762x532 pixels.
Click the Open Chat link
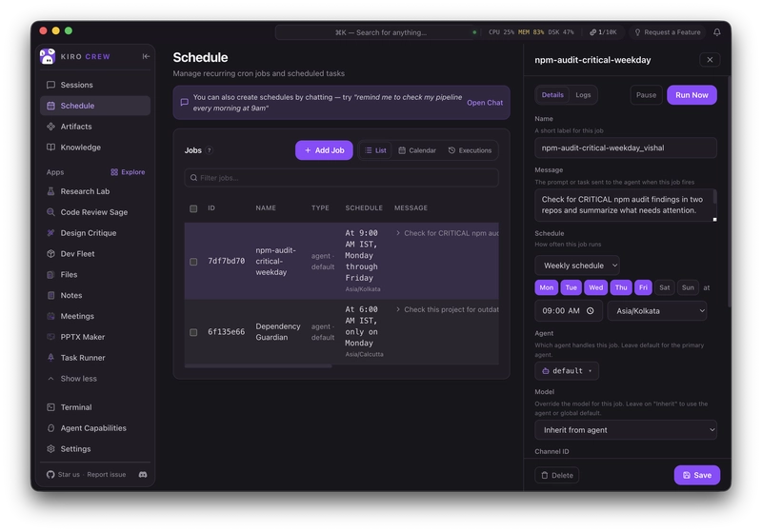485,103
